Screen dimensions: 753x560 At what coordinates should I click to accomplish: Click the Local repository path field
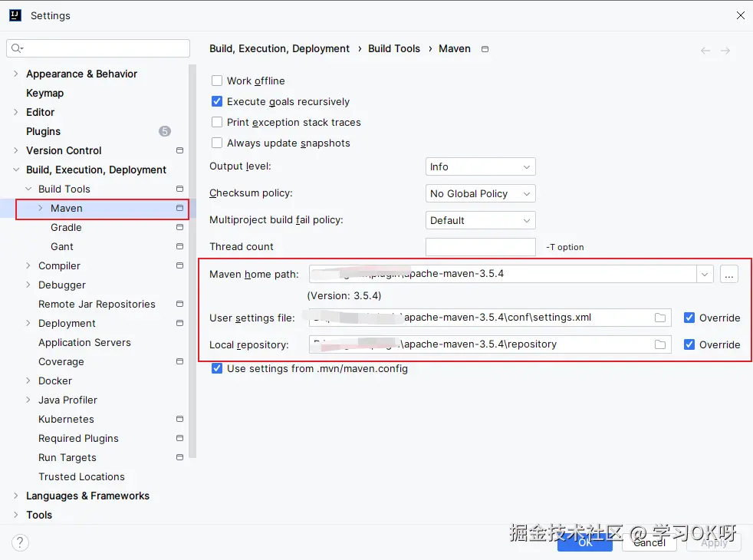click(x=490, y=344)
